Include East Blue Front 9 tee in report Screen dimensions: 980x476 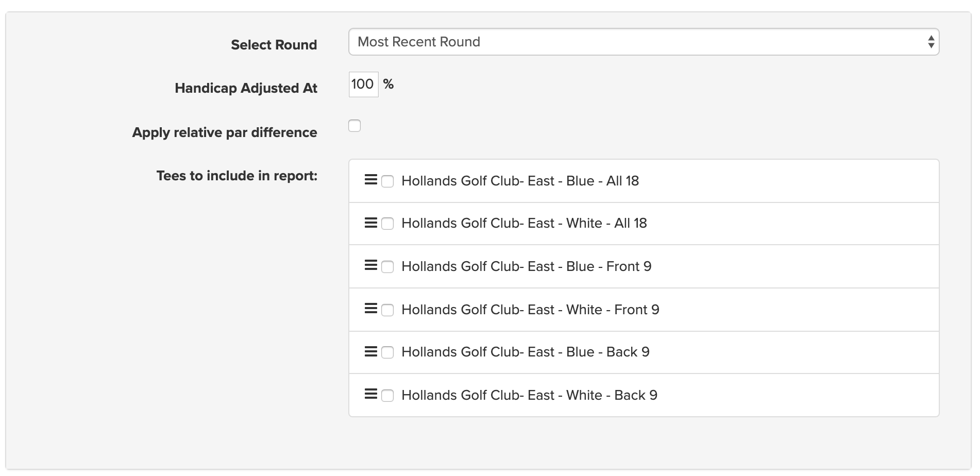(x=387, y=267)
